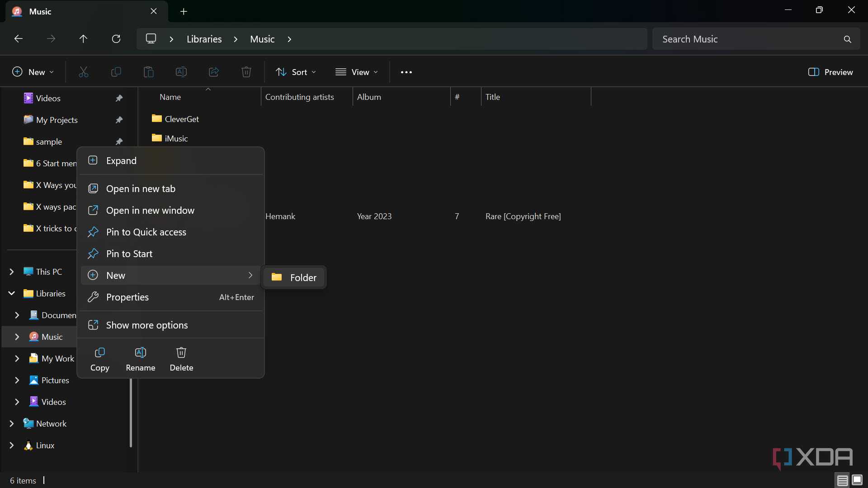Choose Rename in context menu bottom row
868x488 pixels.
[x=141, y=360]
